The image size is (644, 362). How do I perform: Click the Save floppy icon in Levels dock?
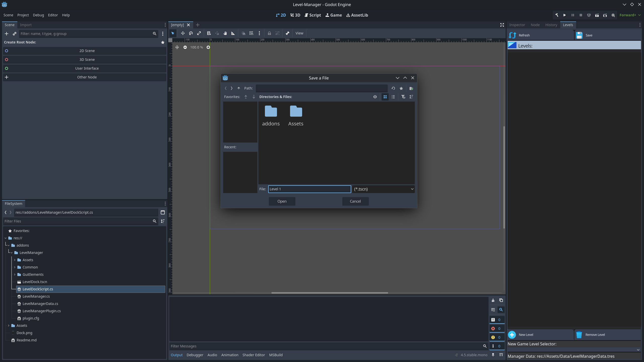[x=579, y=35]
